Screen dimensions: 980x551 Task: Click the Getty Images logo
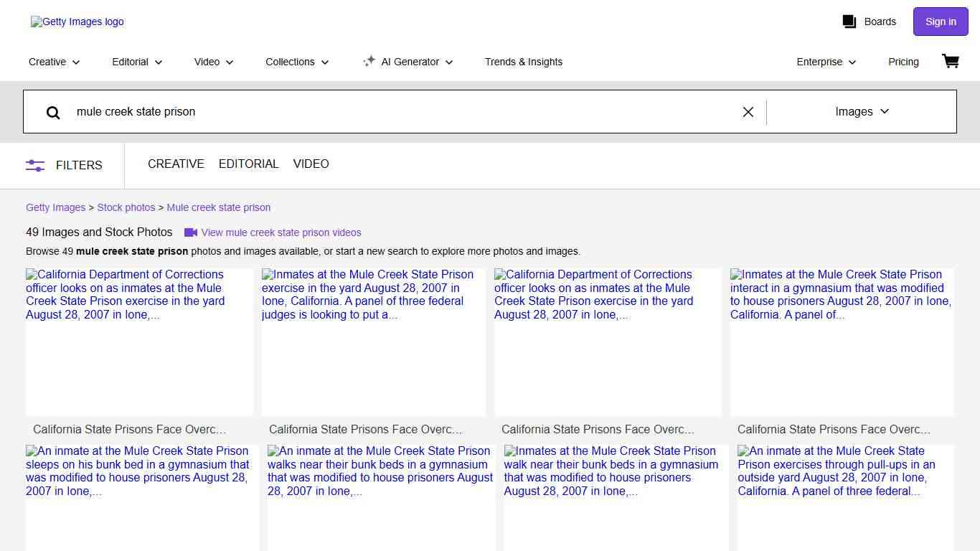(77, 22)
